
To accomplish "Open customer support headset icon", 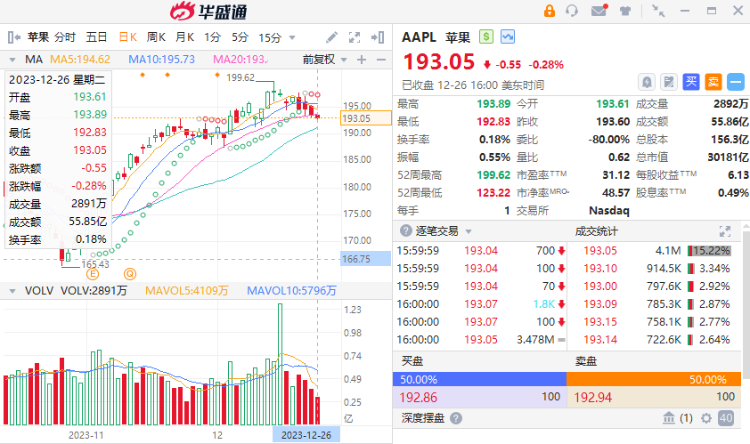I will [572, 11].
